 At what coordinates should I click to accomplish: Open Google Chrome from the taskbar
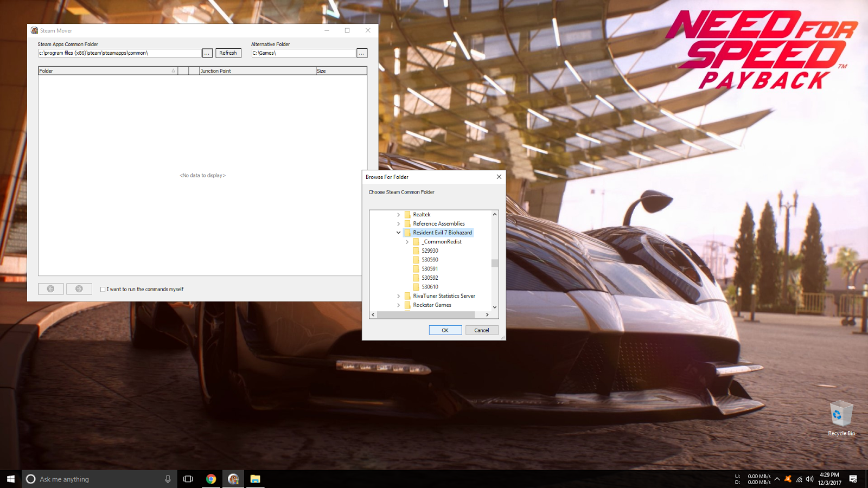coord(211,479)
